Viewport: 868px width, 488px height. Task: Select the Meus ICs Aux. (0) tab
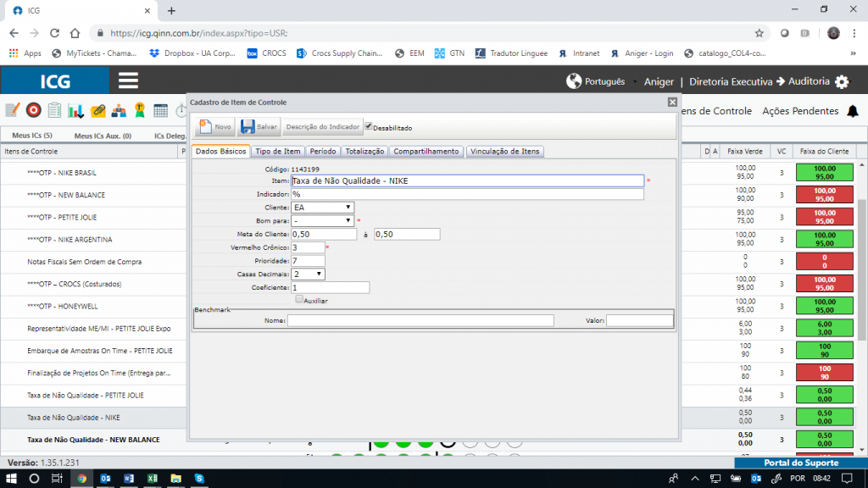[103, 136]
